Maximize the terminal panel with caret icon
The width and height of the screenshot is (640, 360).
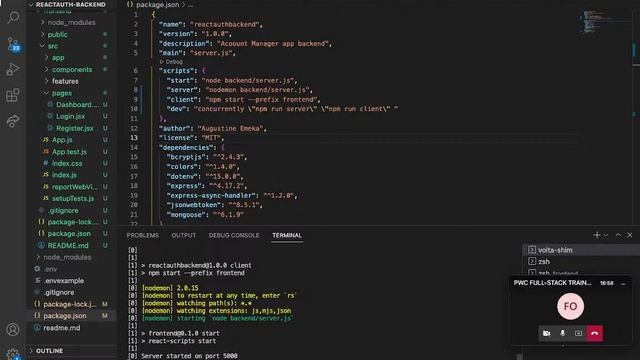[x=618, y=235]
